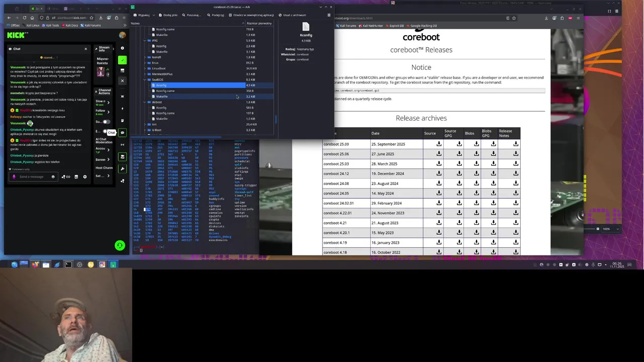The width and height of the screenshot is (644, 362).
Task: Select the linux folder row in Ark
Action: click(202, 63)
